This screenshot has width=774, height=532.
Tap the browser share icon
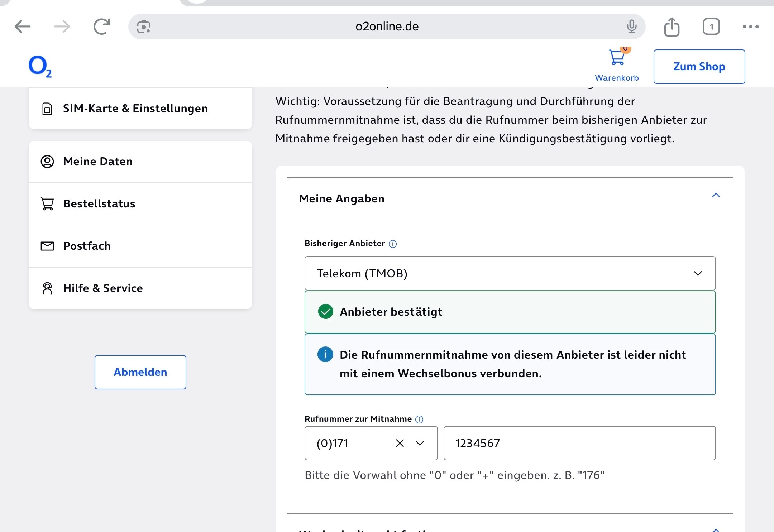point(672,27)
